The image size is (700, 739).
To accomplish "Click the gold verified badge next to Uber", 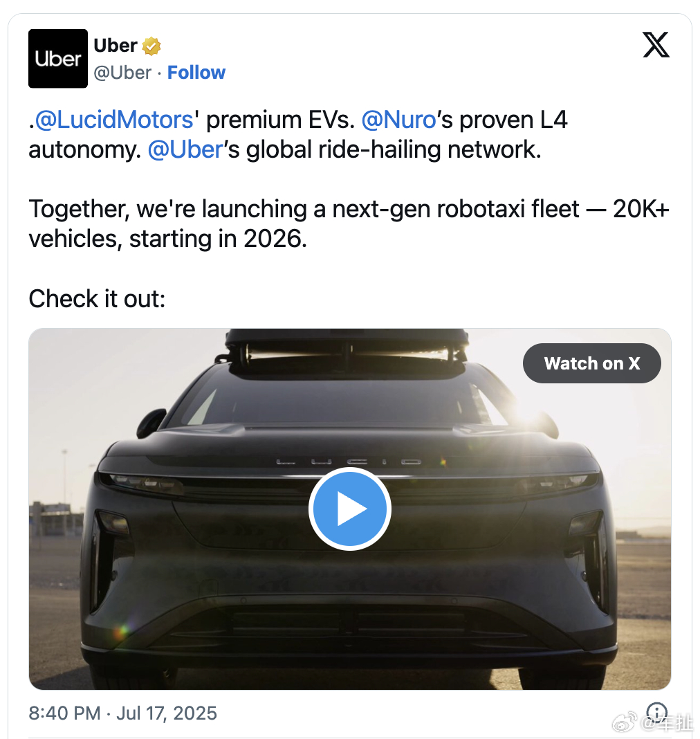I will (151, 46).
